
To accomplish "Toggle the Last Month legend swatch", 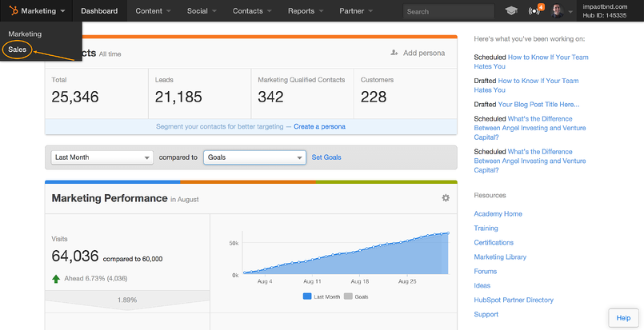I will 307,296.
